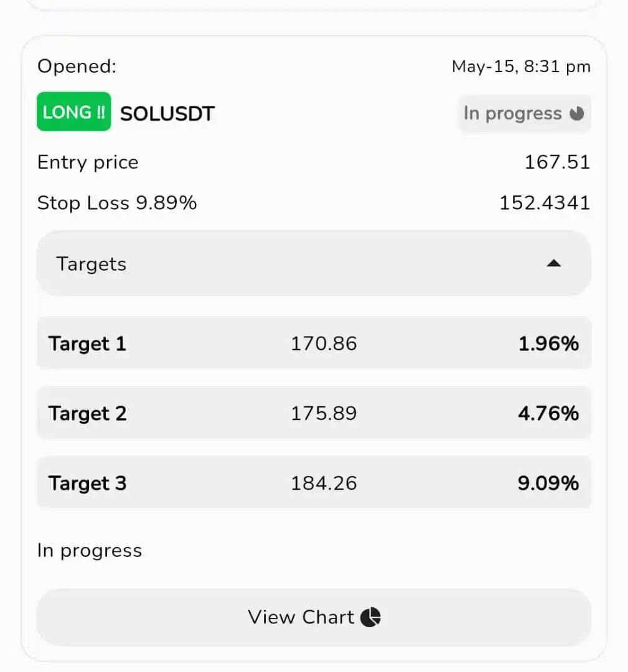This screenshot has height=672, width=628.
Task: Click the Stop Loss 9.89% label
Action: click(x=117, y=203)
